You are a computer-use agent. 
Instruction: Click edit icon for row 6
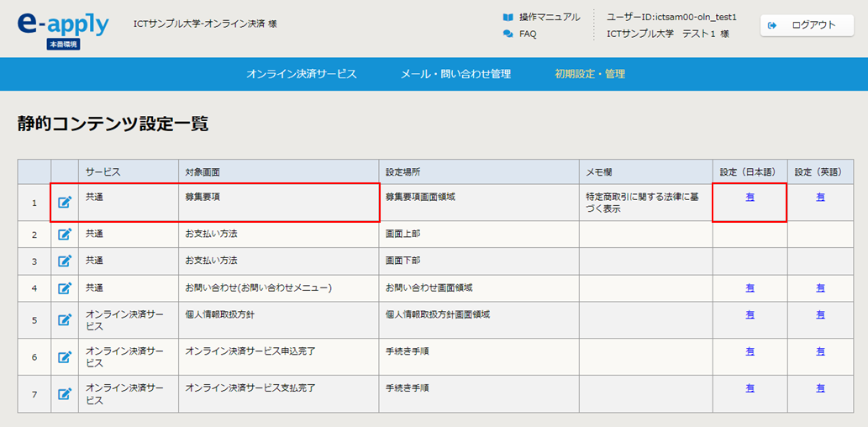tap(65, 357)
